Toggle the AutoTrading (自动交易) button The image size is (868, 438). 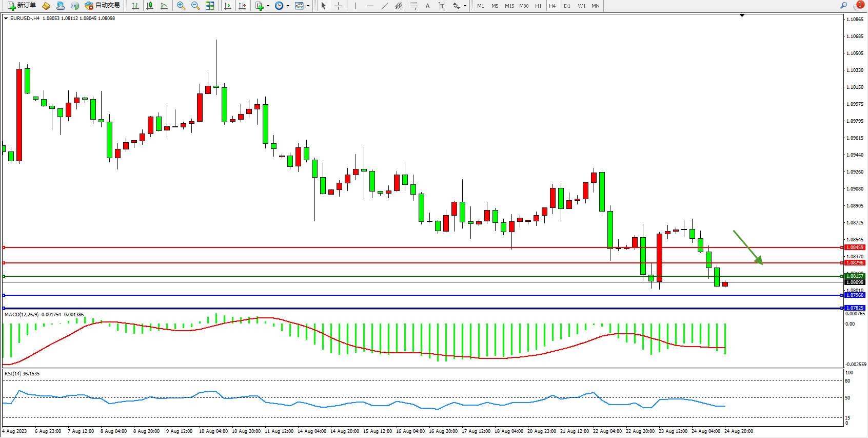tap(102, 6)
